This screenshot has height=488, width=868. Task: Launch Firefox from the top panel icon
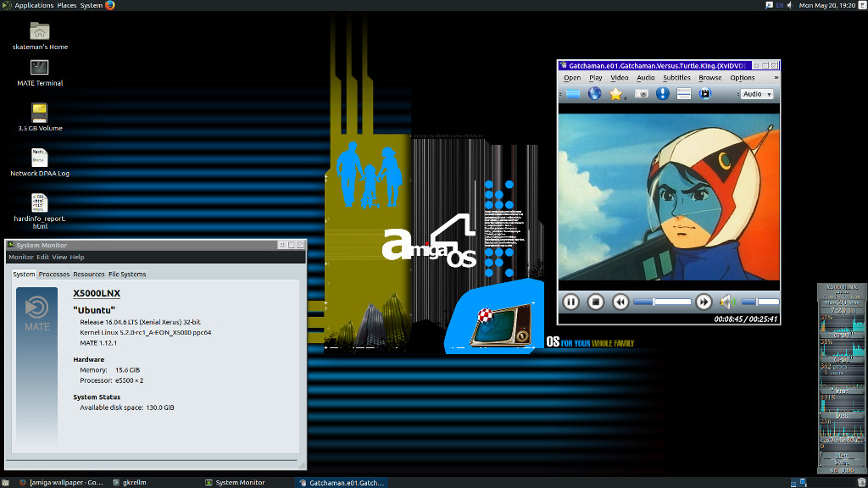[109, 6]
